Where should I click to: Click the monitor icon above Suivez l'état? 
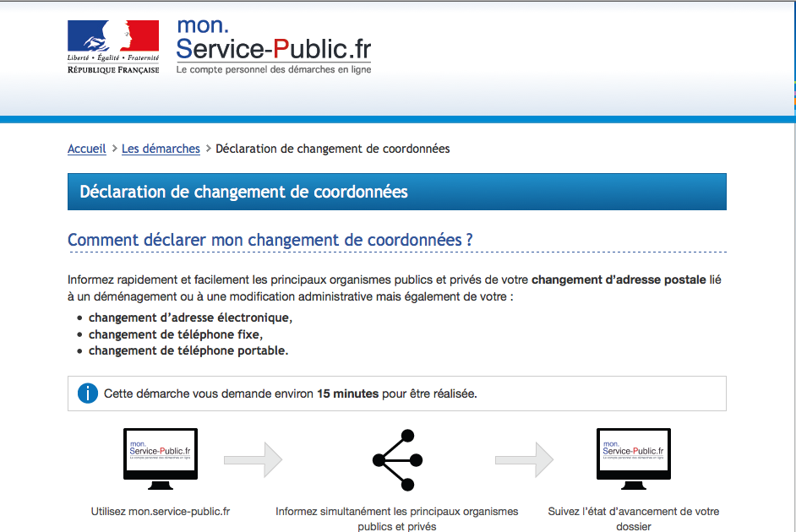click(x=634, y=459)
